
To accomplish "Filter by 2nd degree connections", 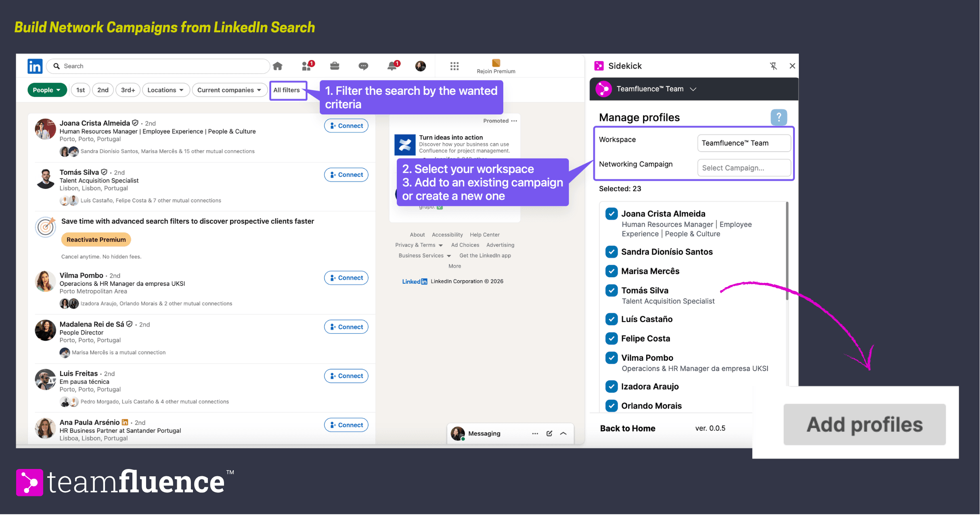I will (x=103, y=90).
